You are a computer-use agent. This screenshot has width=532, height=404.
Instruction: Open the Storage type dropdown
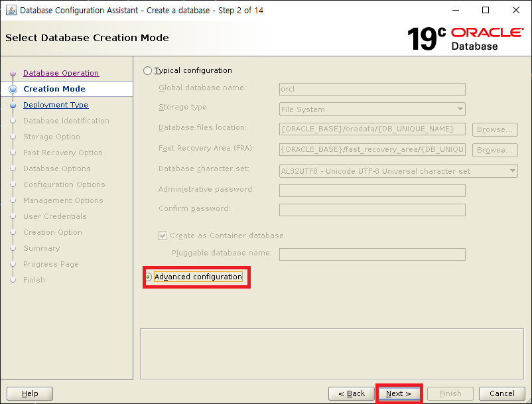372,109
